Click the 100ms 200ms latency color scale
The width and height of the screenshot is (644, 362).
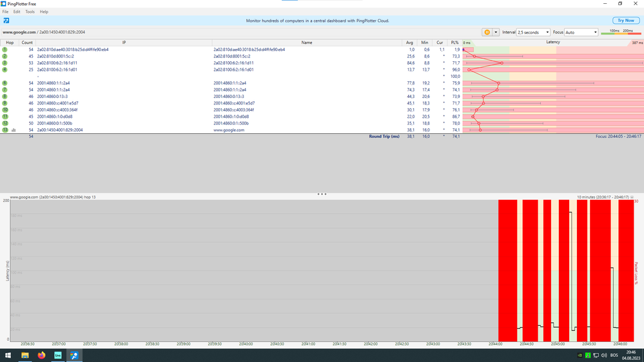(621, 32)
